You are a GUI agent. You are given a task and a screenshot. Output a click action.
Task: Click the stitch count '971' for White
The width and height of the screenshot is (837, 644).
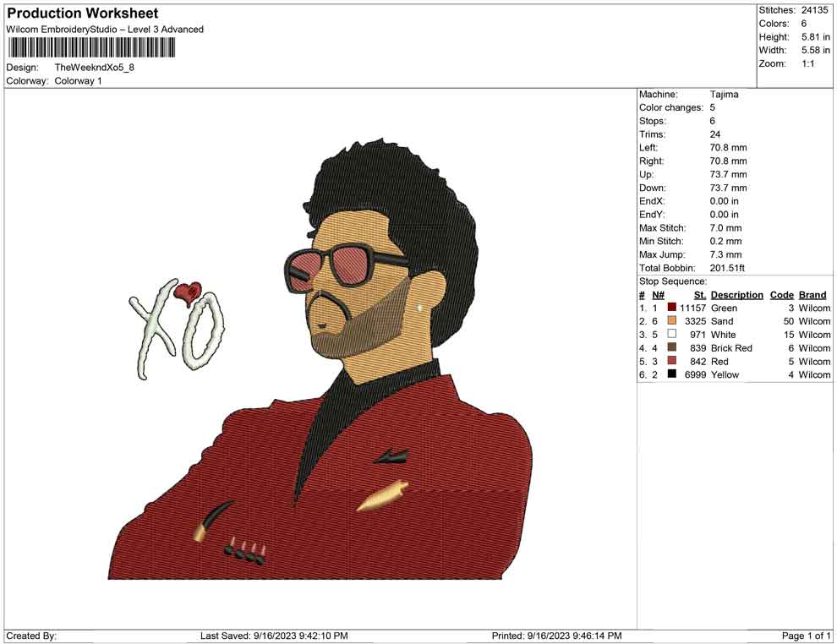click(x=697, y=335)
